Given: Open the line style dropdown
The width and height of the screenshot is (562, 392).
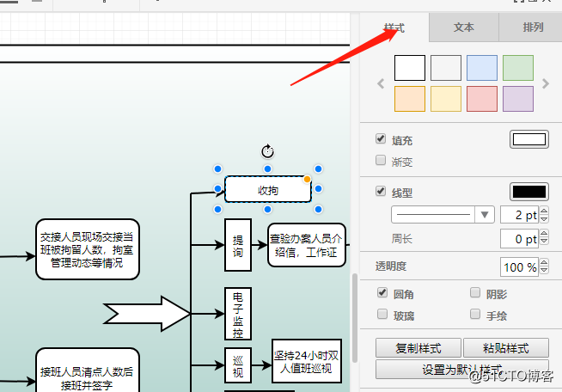Looking at the screenshot, I should click(443, 215).
